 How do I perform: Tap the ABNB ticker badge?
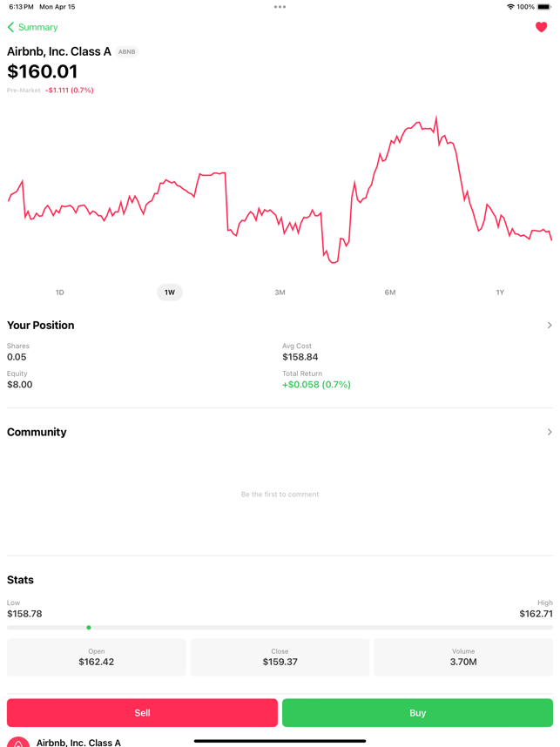pyautogui.click(x=127, y=51)
